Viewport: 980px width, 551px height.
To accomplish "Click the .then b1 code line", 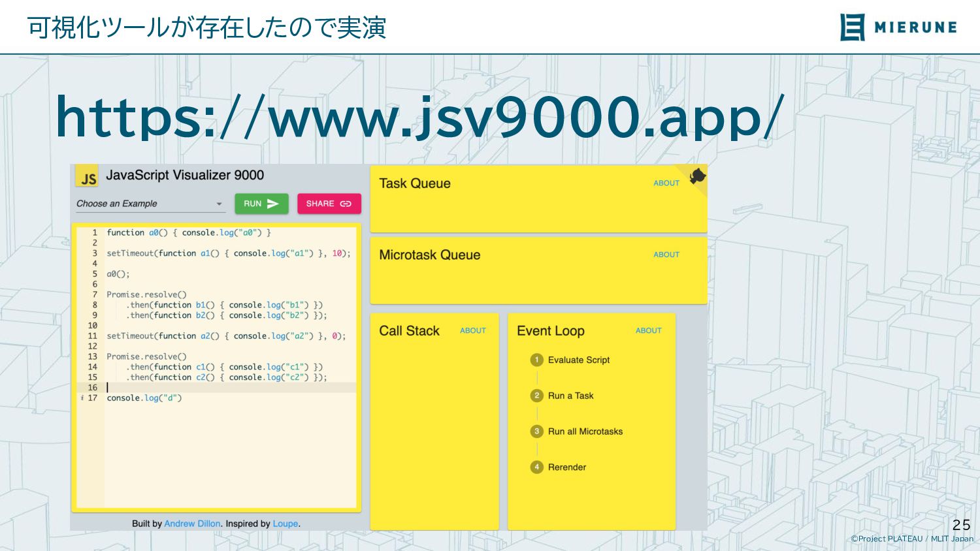I will coord(224,305).
